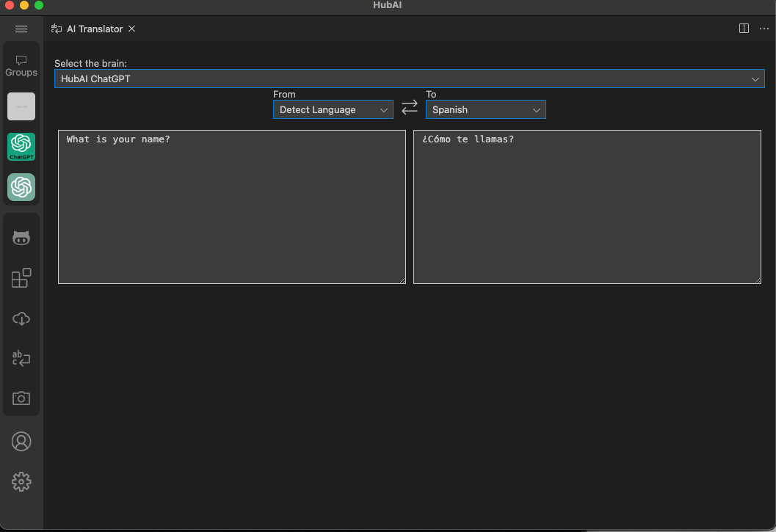Image resolution: width=776 pixels, height=532 pixels.
Task: Click the 'Select the brain:' label
Action: point(90,63)
